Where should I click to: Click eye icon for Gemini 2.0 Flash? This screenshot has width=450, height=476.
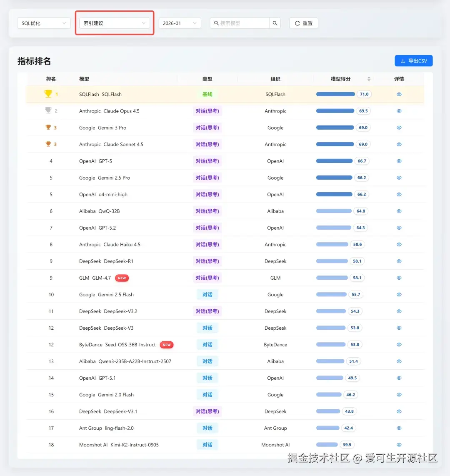(399, 395)
